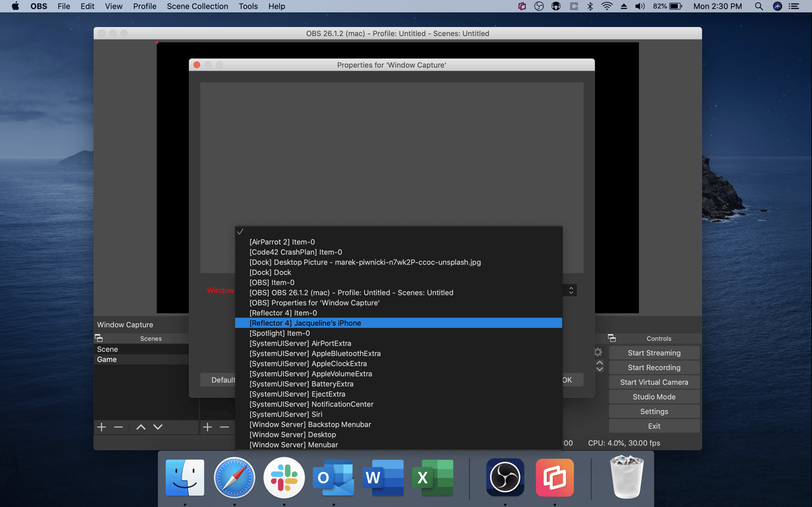Open OBS from the Dock
812x507 pixels.
(505, 478)
